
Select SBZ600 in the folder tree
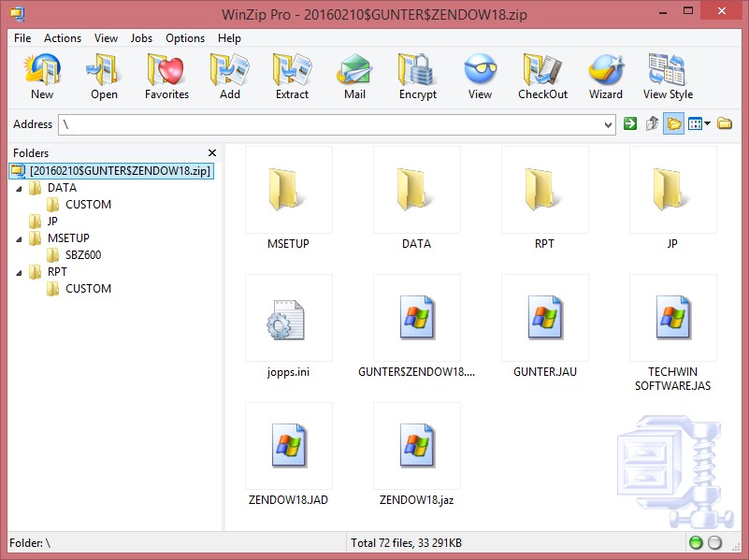coord(83,255)
